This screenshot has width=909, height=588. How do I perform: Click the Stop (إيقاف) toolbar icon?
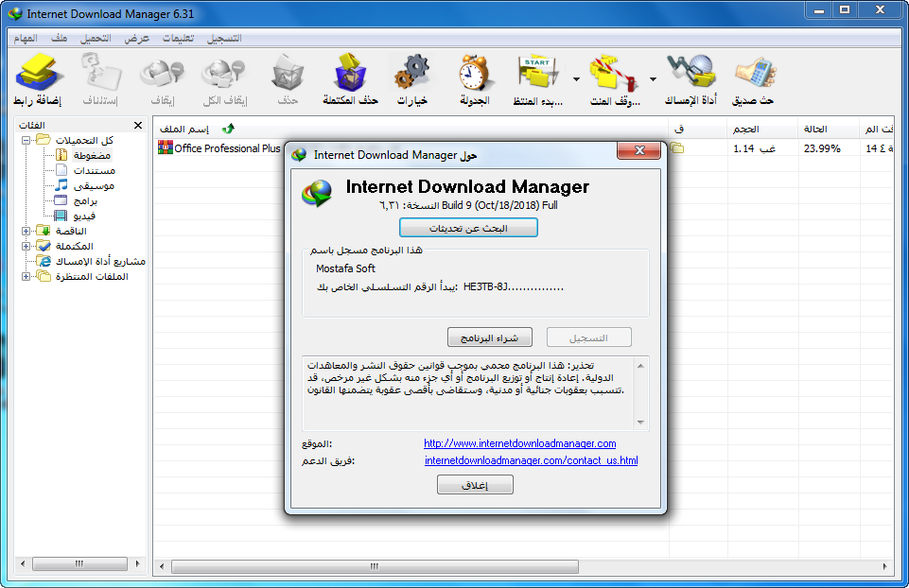click(x=163, y=79)
